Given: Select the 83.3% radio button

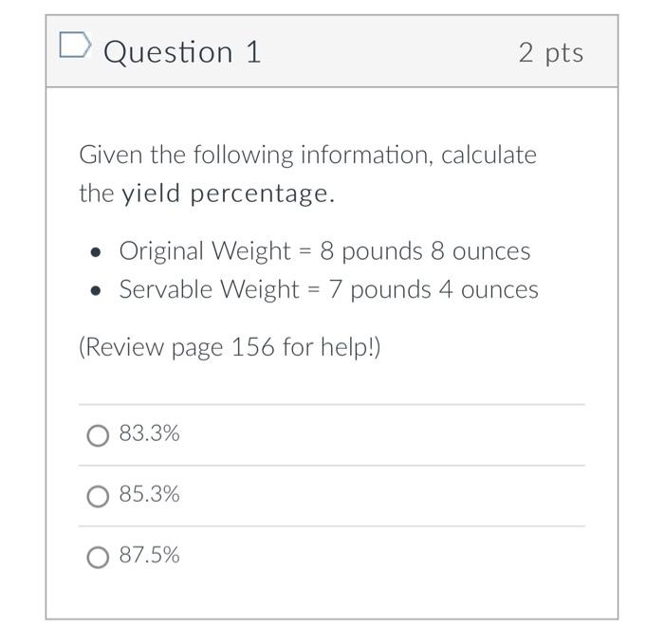Looking at the screenshot, I should coord(98,435).
